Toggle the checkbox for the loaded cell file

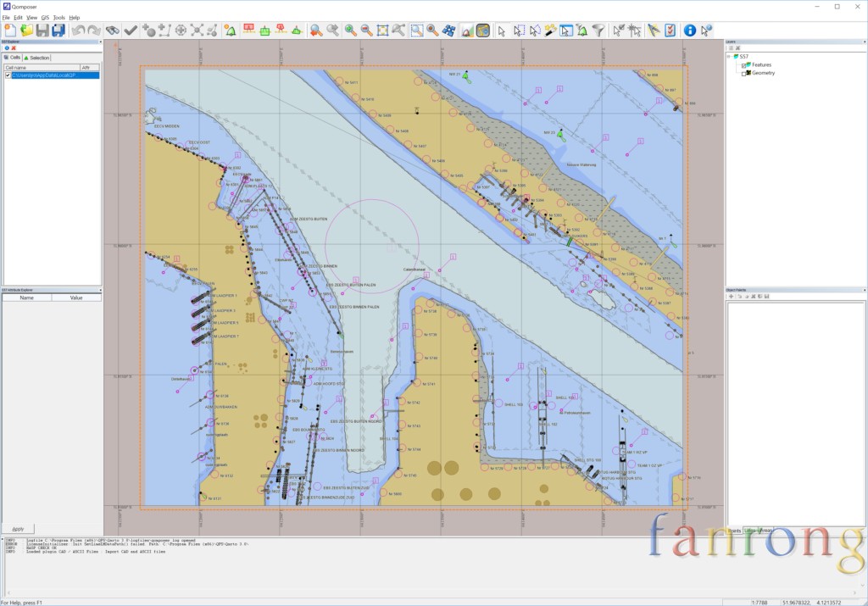pos(8,75)
